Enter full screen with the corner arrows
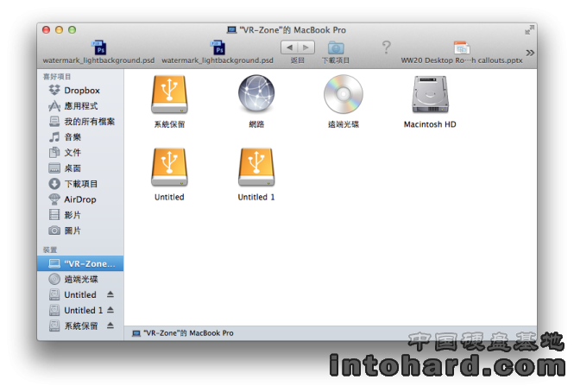Screen dimensions: 574x392 click(529, 30)
